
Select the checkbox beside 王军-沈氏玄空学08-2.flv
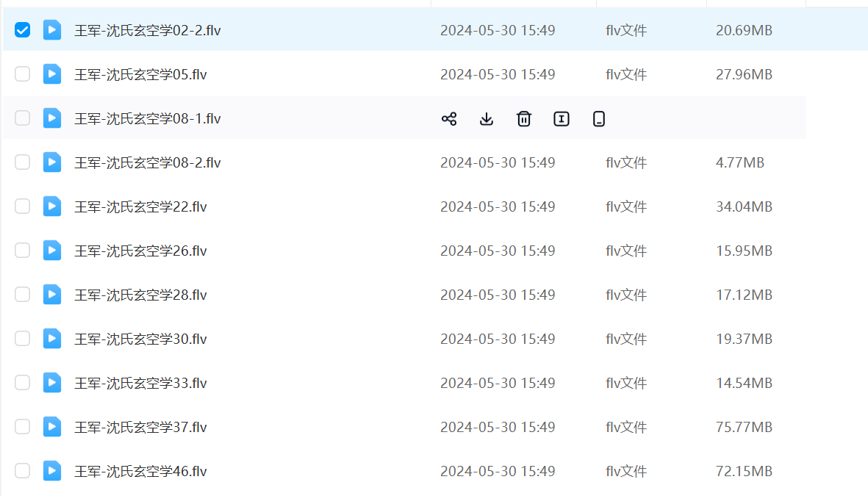pos(23,162)
